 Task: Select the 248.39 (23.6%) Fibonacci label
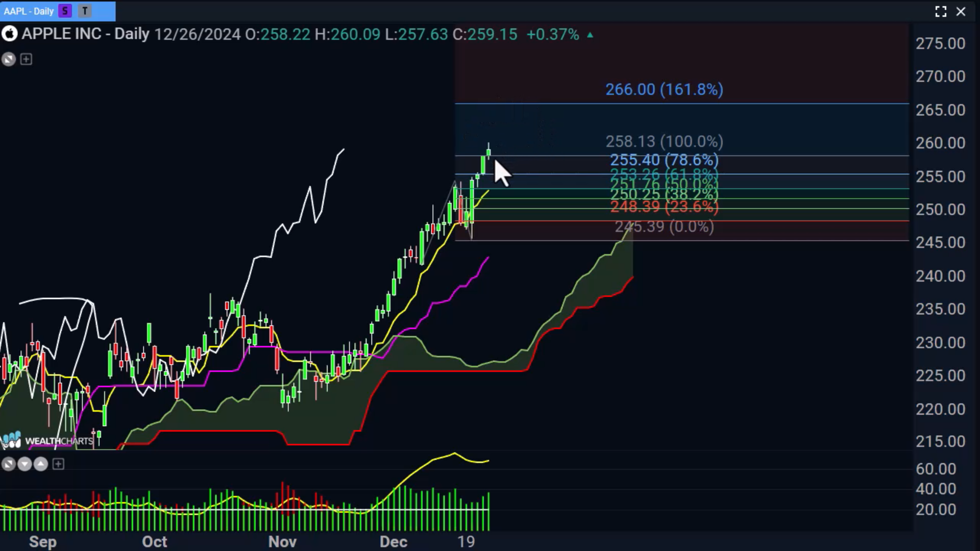coord(664,207)
